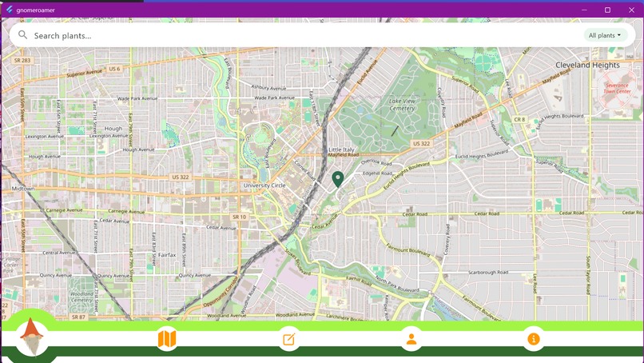Click the SR 87 route shield
644x363 pixels.
pos(78,317)
